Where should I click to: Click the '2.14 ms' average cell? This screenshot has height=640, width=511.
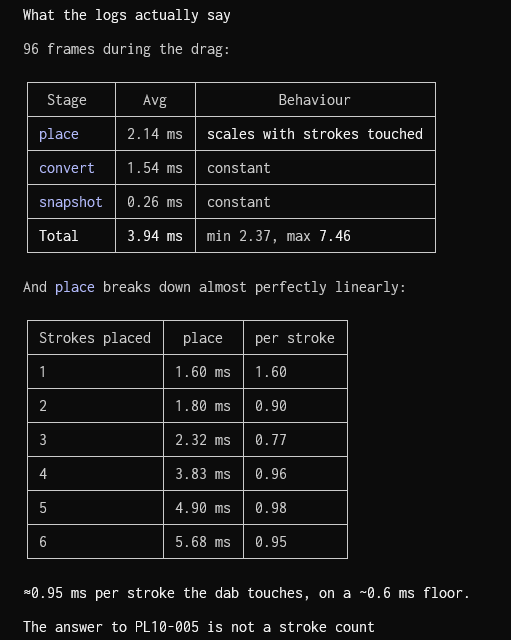click(155, 134)
